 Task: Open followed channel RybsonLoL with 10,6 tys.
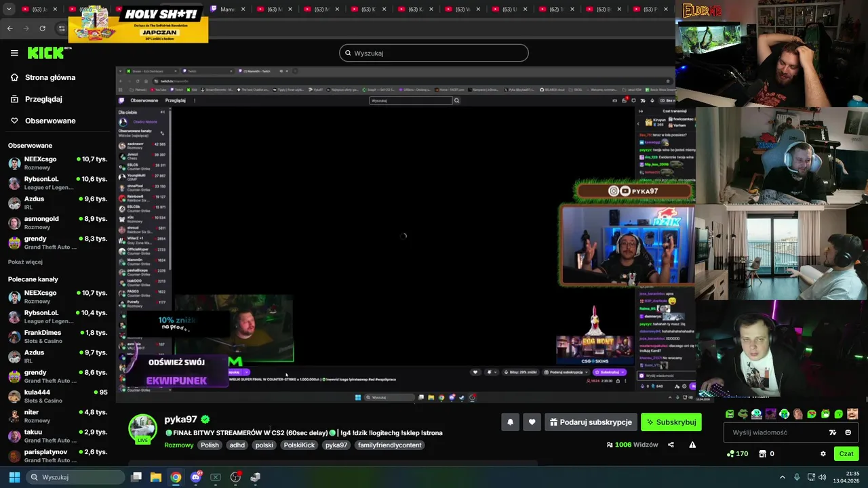point(58,183)
